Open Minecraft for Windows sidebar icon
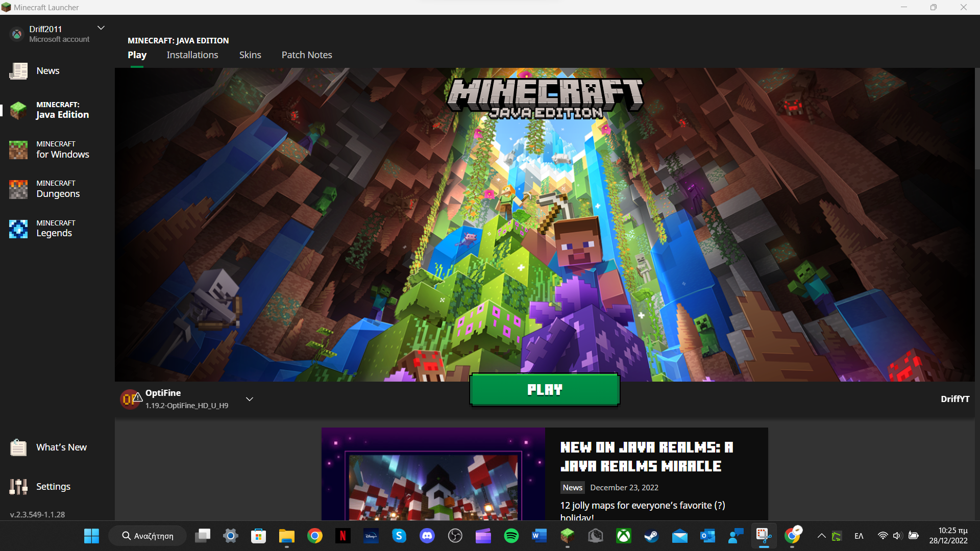The image size is (980, 551). 18,149
